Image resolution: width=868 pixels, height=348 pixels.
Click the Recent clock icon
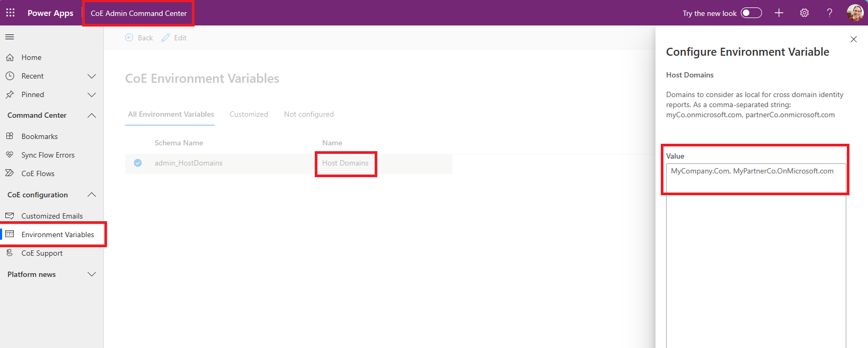(10, 76)
